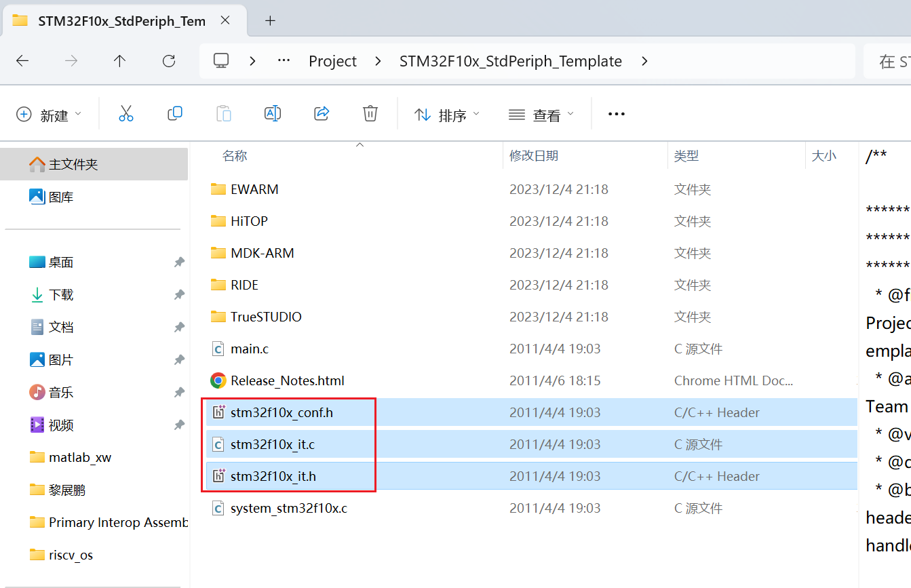Click the header icon of stm32f10x_conf.h
The image size is (911, 588).
[x=218, y=412]
